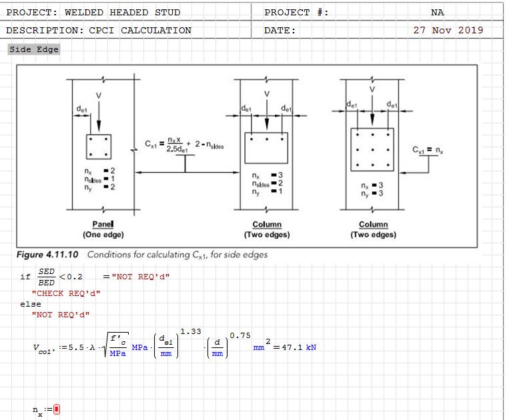The height and width of the screenshot is (420, 509).
Task: Select the 'Side Edge' heading label
Action: pos(34,49)
